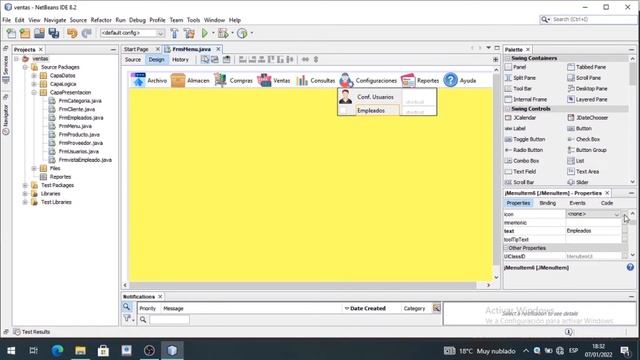Select FrmUsuarios.java in Projects tree
The height and width of the screenshot is (360, 640).
click(x=78, y=151)
